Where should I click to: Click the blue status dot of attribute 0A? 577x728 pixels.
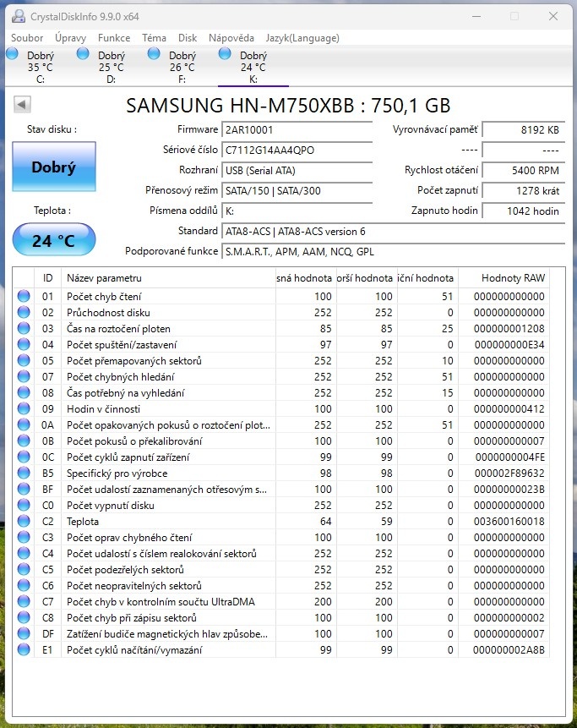(x=24, y=424)
